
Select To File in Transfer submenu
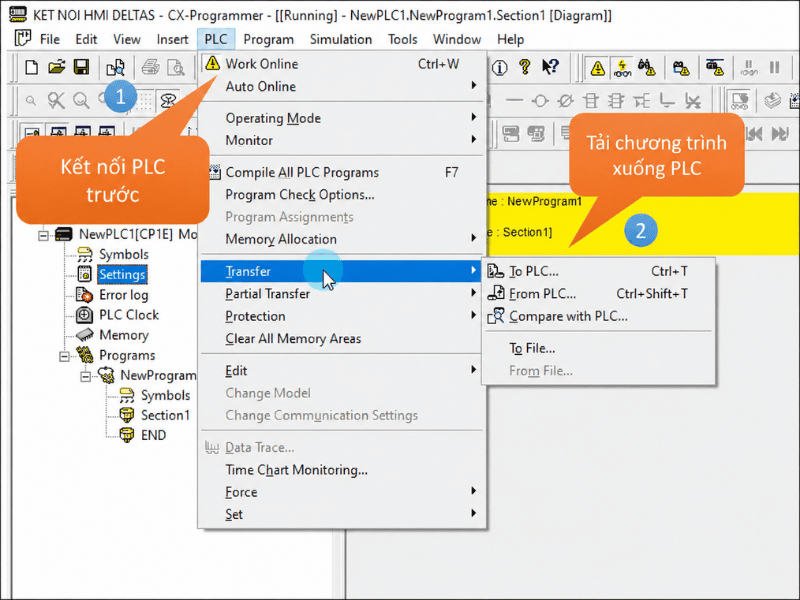pyautogui.click(x=598, y=348)
